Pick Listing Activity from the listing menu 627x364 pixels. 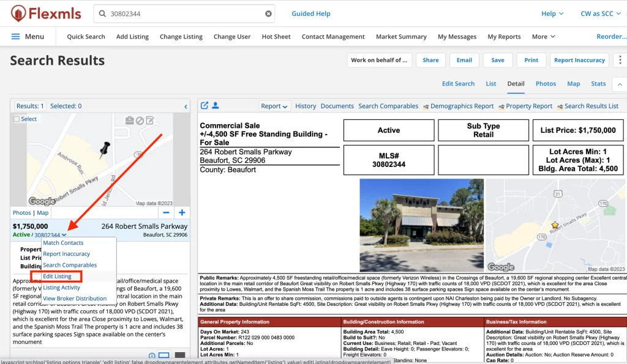(62, 288)
